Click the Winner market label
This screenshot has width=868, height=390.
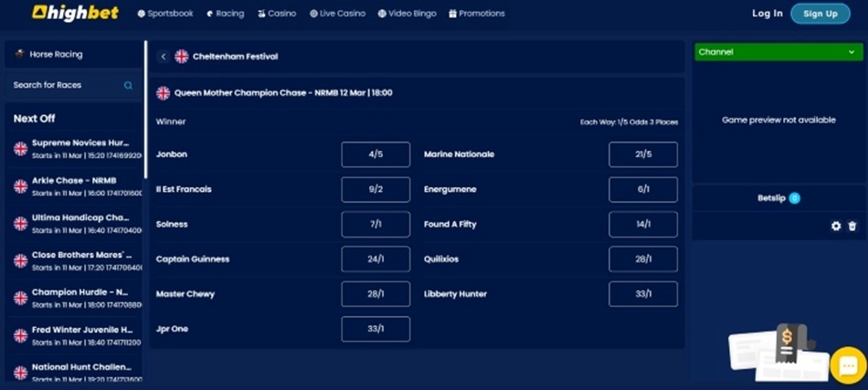(x=171, y=121)
